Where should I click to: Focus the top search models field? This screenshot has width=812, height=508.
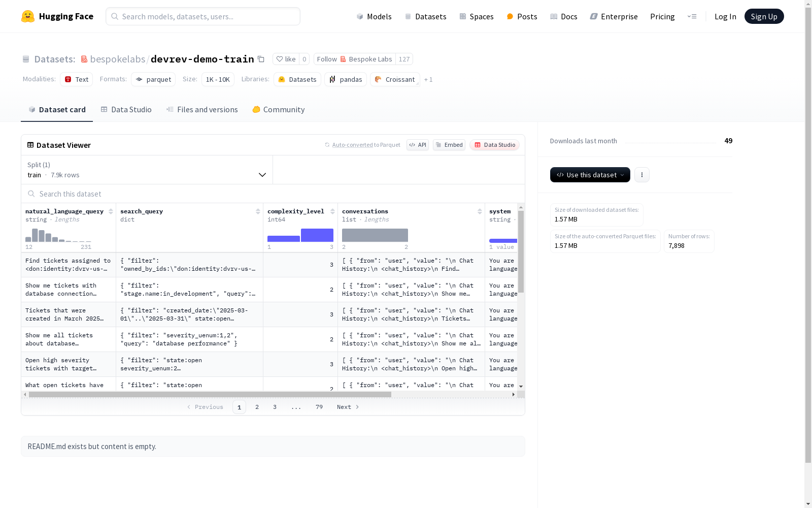pos(203,16)
